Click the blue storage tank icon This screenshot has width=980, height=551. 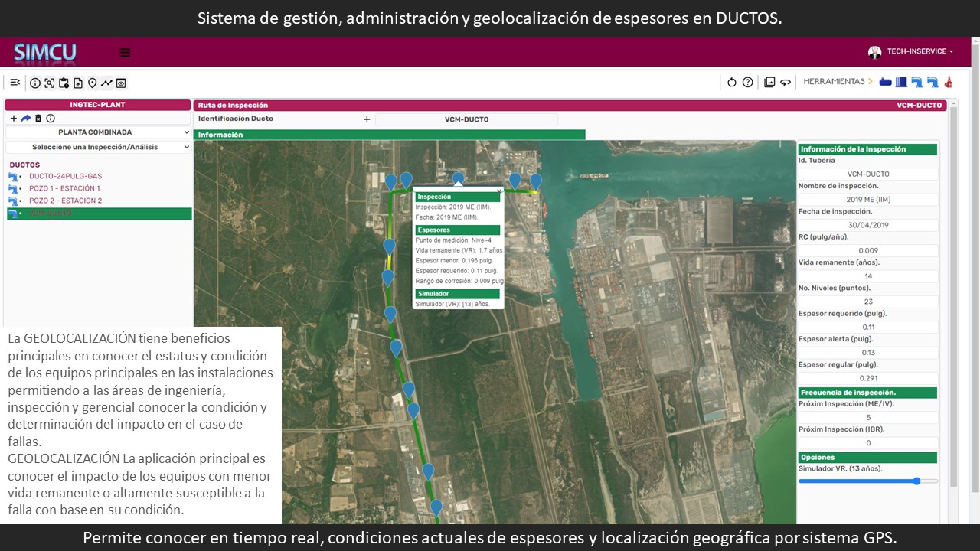tap(901, 82)
